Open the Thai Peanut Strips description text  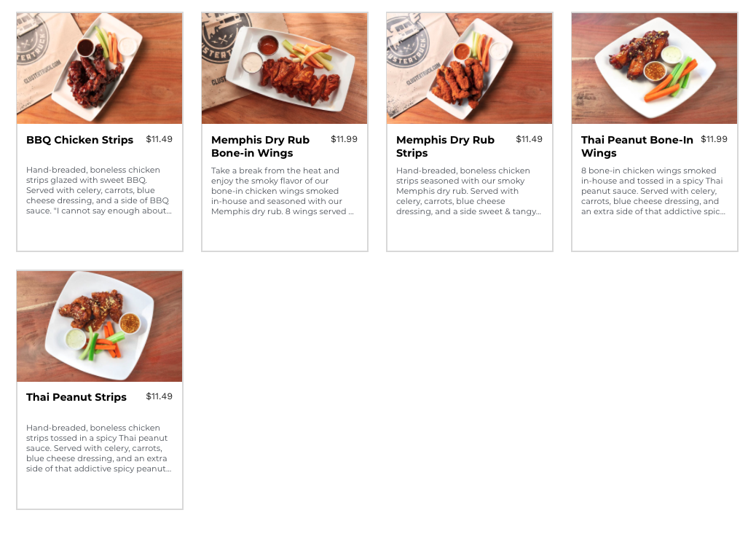(99, 448)
